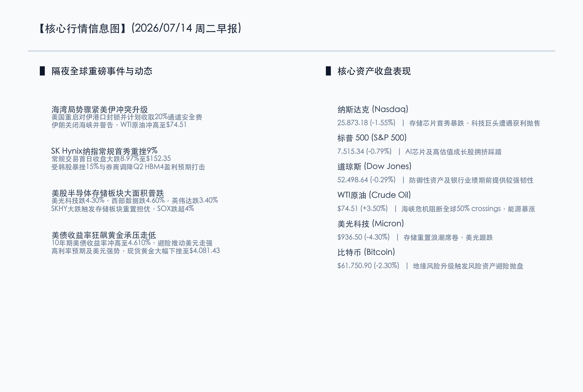This screenshot has width=583, height=392.
Task: Click asset name 美光科技 (Micron)
Action: coord(370,224)
